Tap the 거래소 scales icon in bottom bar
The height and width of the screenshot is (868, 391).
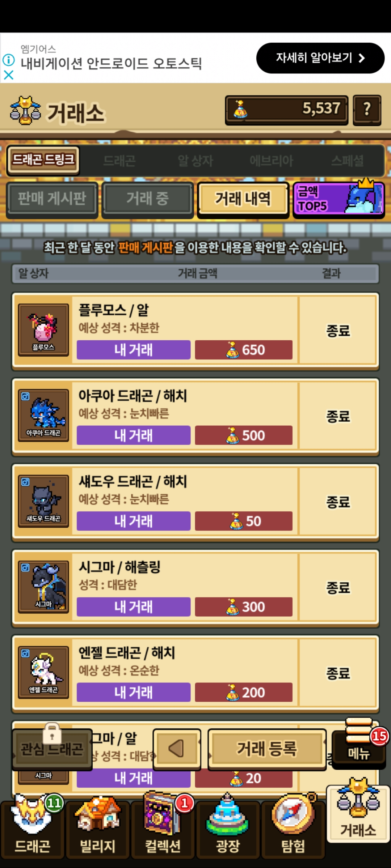pyautogui.click(x=358, y=814)
